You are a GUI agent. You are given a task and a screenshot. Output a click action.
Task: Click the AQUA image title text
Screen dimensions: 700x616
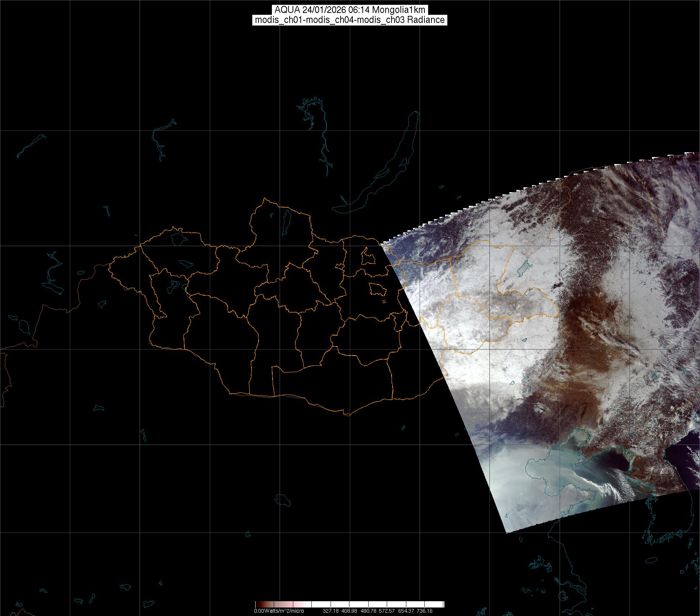(350, 10)
